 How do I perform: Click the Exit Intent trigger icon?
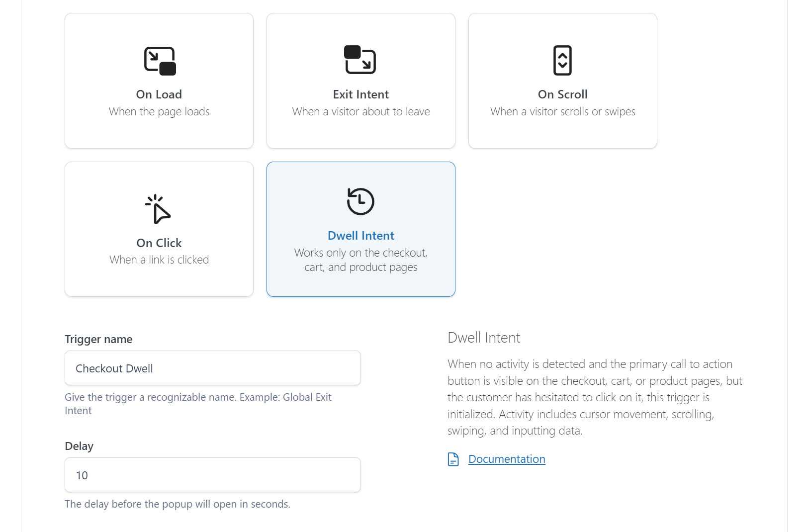pyautogui.click(x=360, y=60)
